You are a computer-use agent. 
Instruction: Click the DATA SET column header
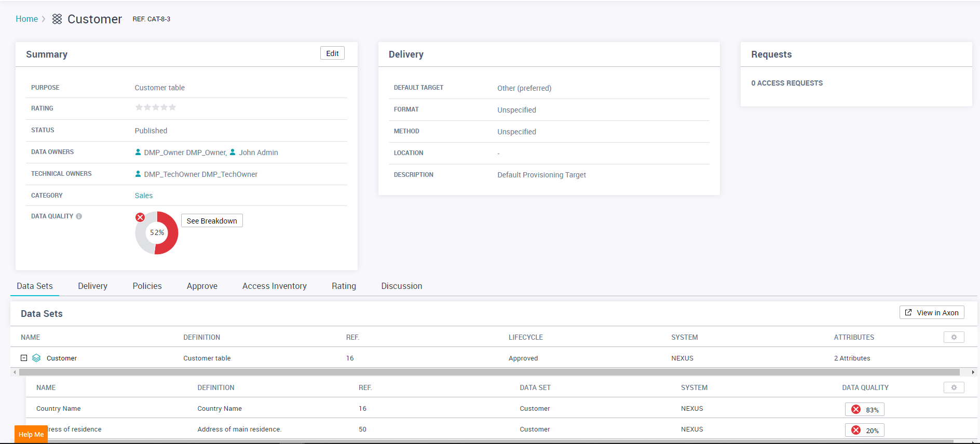[535, 387]
